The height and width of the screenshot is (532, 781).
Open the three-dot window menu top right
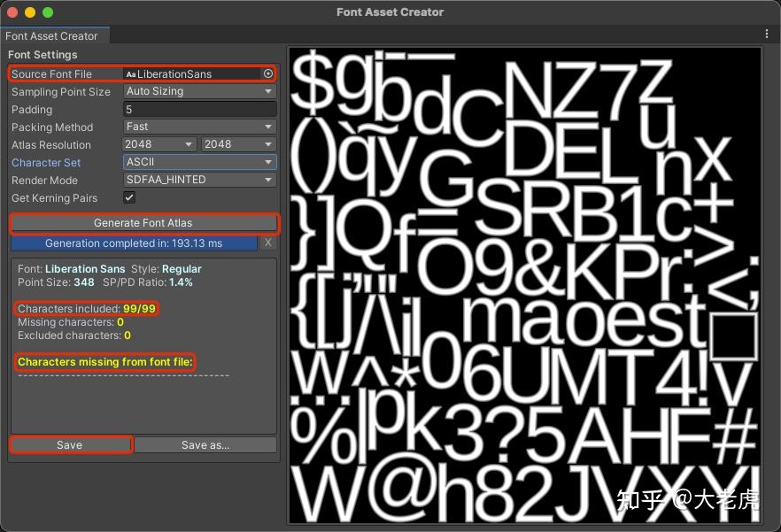[766, 33]
